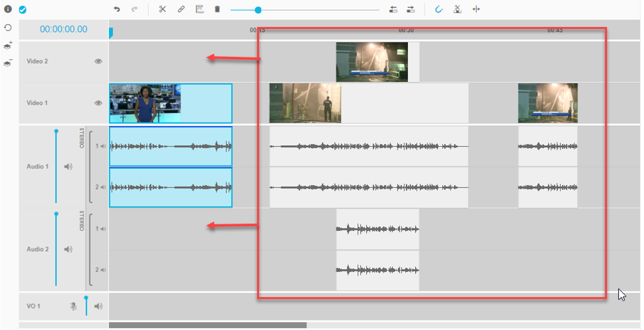Toggle Video 1 track visibility eye
644x330 pixels.
coord(98,103)
